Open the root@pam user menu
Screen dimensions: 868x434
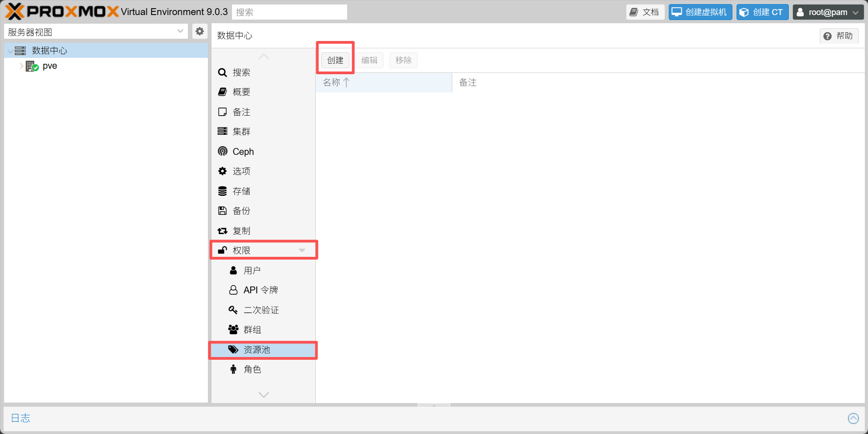(x=828, y=12)
